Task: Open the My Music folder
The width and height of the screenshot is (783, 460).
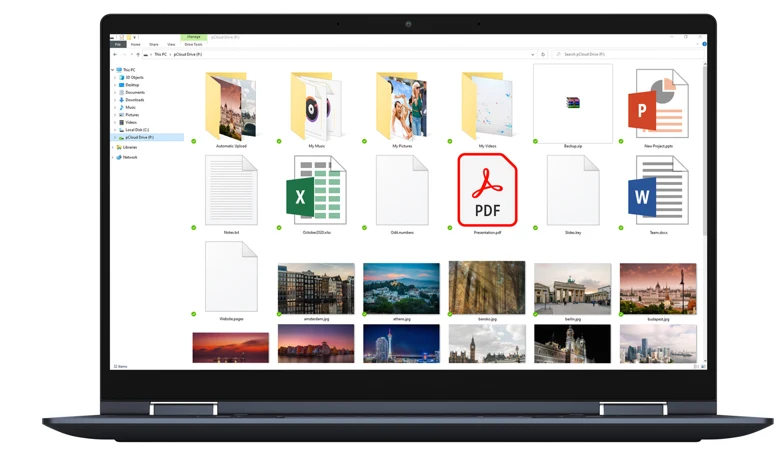Action: pyautogui.click(x=317, y=107)
